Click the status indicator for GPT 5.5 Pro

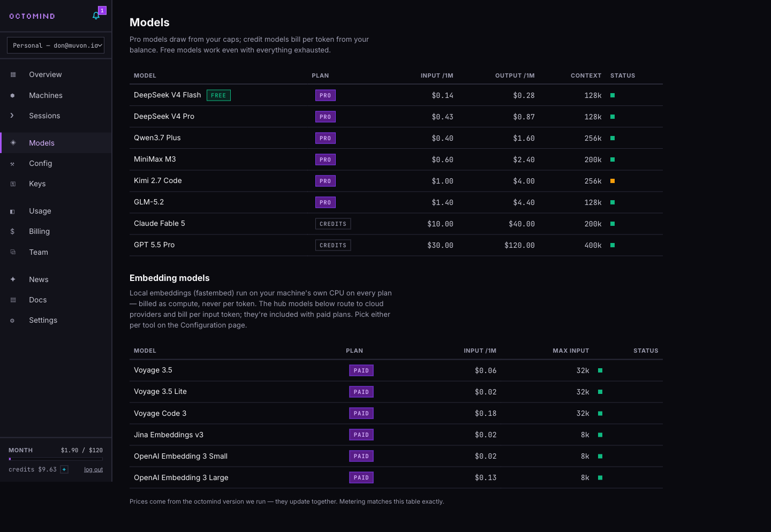coord(613,245)
